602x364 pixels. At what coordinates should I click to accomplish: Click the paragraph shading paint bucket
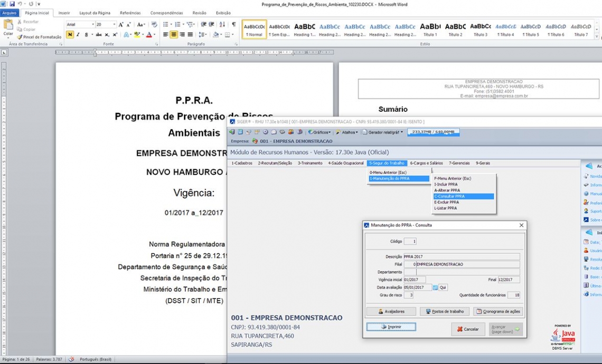(216, 34)
